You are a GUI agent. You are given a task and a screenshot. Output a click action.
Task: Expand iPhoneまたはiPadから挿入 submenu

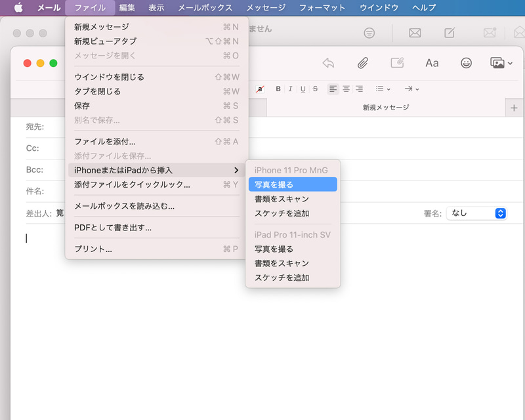coord(157,170)
